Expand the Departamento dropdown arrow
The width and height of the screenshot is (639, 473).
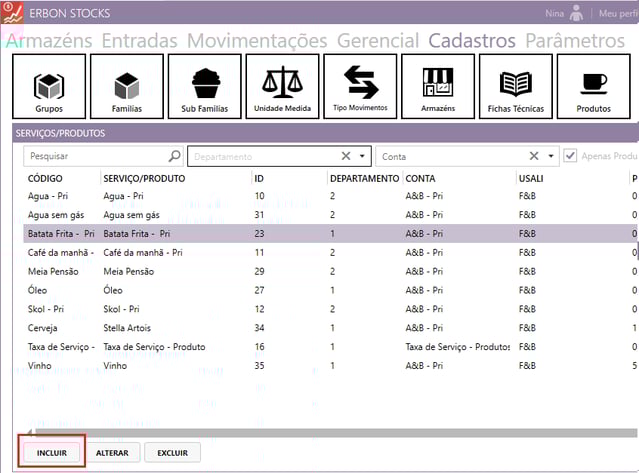(363, 156)
